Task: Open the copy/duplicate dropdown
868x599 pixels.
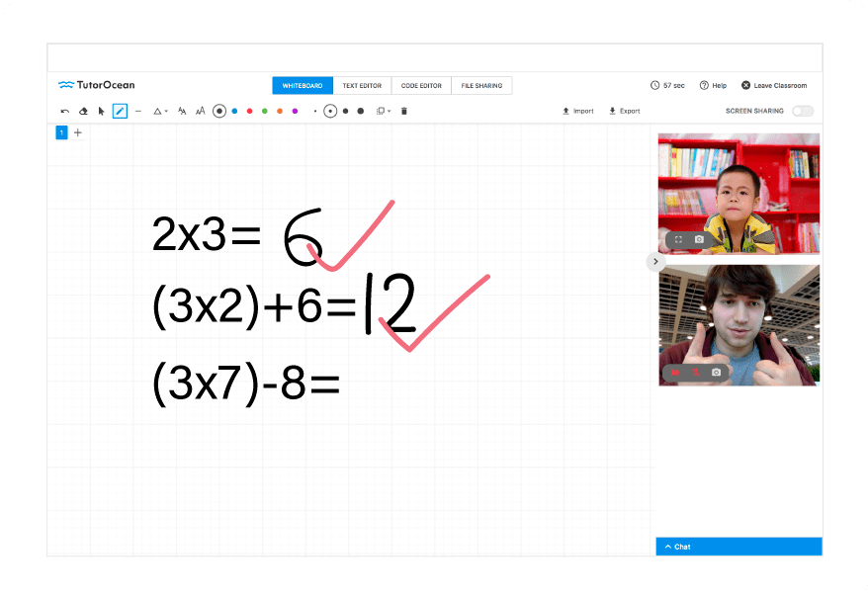Action: point(383,112)
